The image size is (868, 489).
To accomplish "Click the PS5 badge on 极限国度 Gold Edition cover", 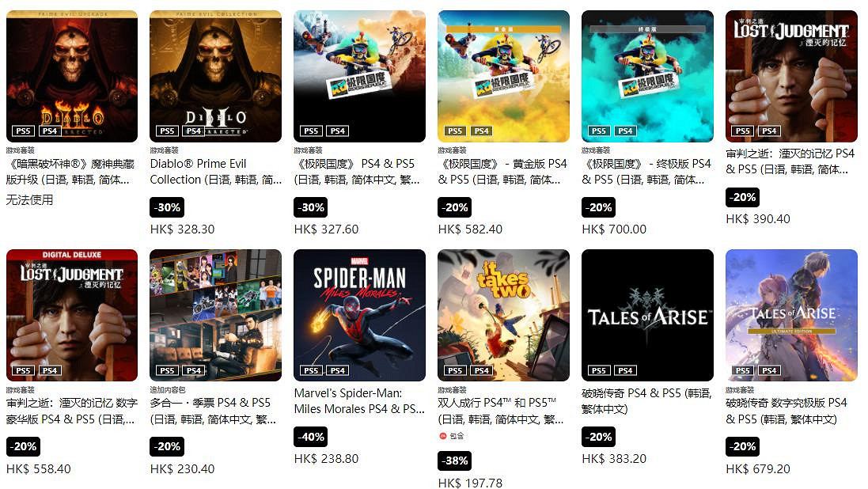I will [x=455, y=131].
